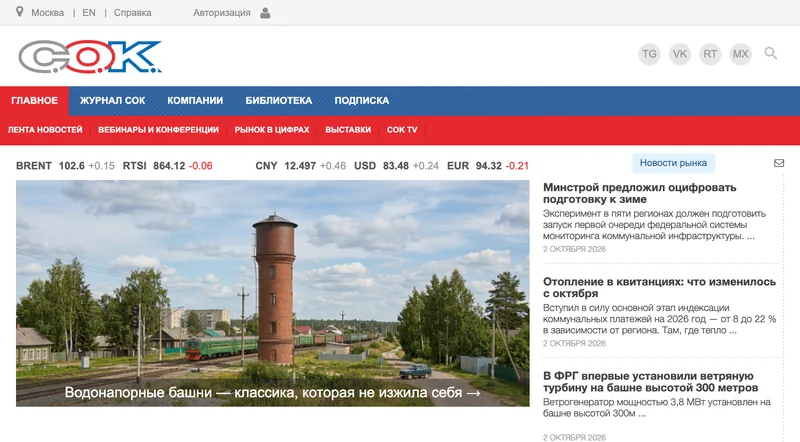Click the location pin icon next to Москва
This screenshot has width=800, height=442.
coord(19,12)
